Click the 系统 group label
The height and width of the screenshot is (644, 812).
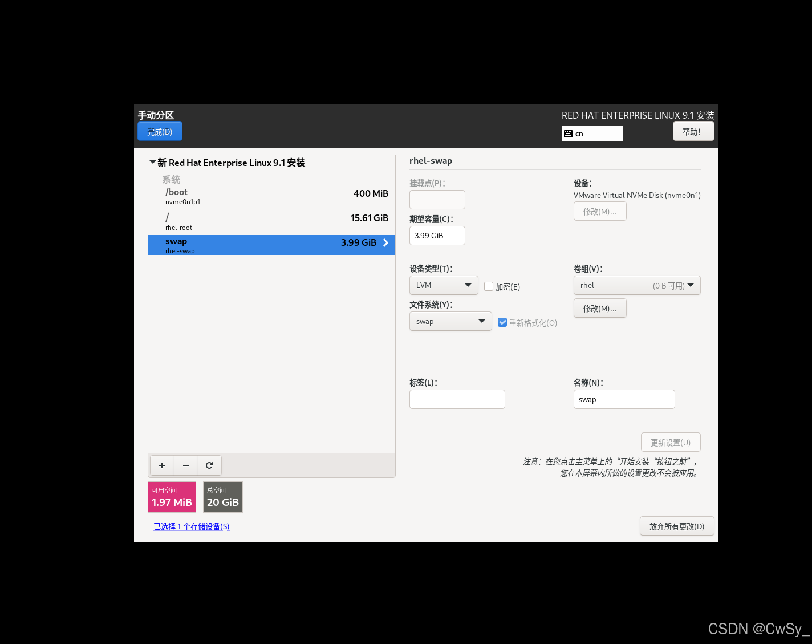coord(171,179)
